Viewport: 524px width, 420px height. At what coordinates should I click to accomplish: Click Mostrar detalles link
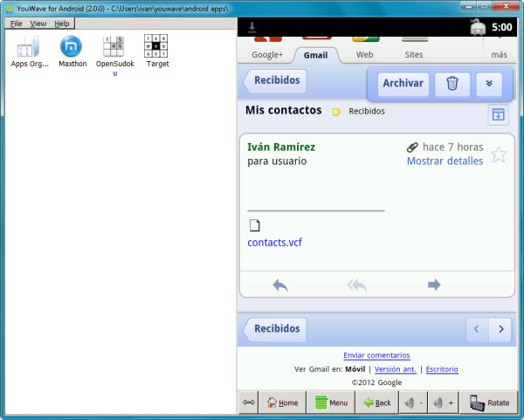445,162
